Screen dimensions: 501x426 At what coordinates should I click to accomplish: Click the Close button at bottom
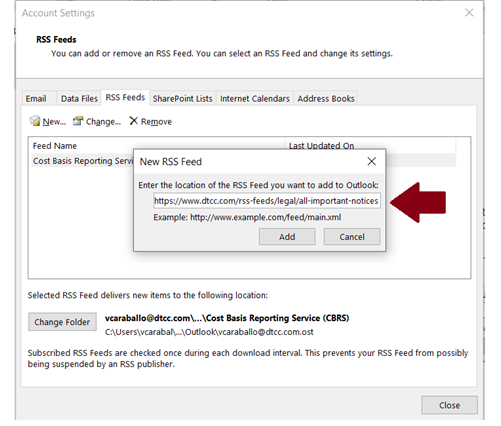(449, 405)
